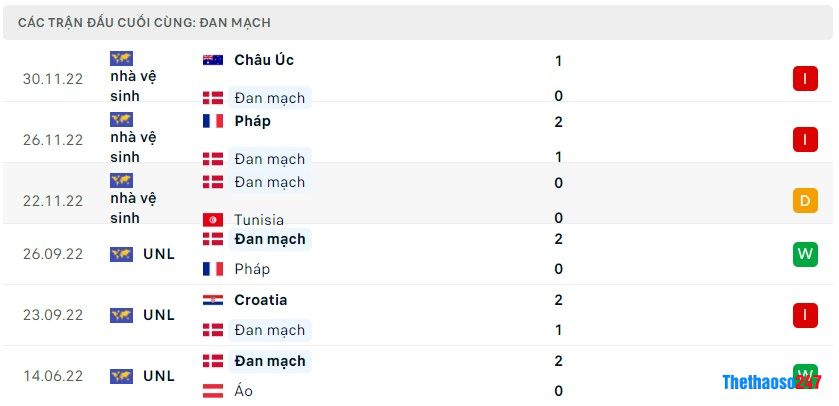Open the Croatia team link

coord(260,300)
